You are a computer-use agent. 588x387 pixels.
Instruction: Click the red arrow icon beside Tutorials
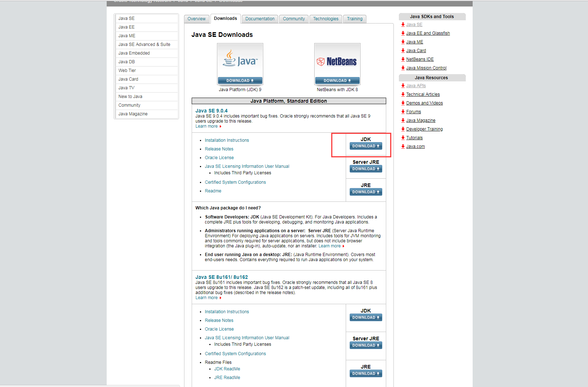[403, 137]
